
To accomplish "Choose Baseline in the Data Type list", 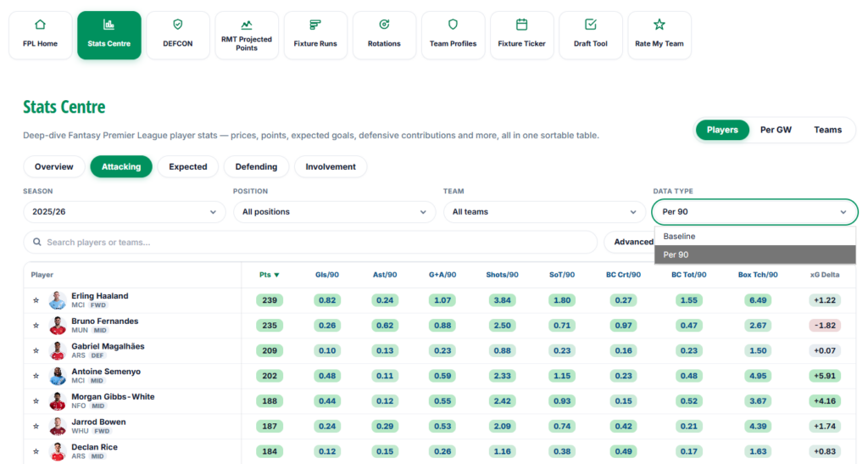I will [x=755, y=237].
